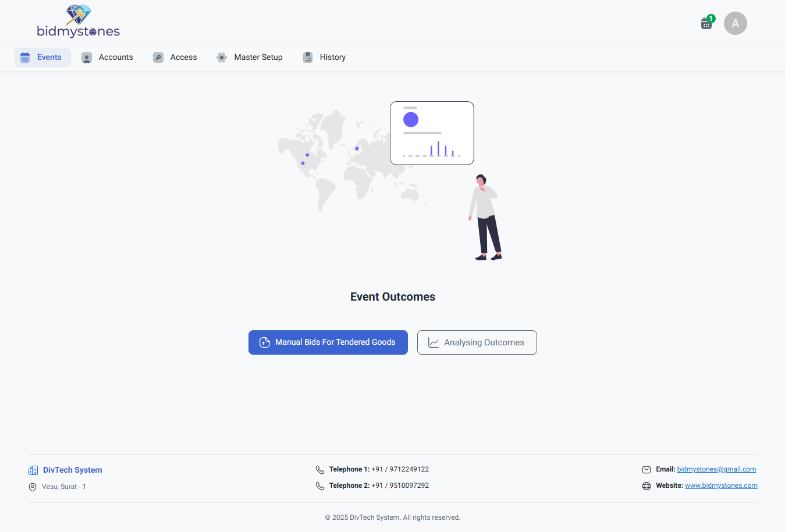Image resolution: width=785 pixels, height=532 pixels.
Task: Click the Master Setup gear icon
Action: tap(222, 58)
